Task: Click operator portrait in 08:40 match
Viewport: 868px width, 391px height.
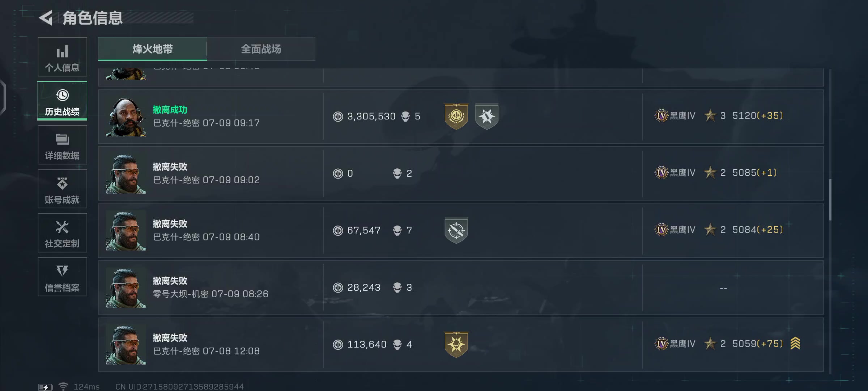Action: click(x=126, y=231)
